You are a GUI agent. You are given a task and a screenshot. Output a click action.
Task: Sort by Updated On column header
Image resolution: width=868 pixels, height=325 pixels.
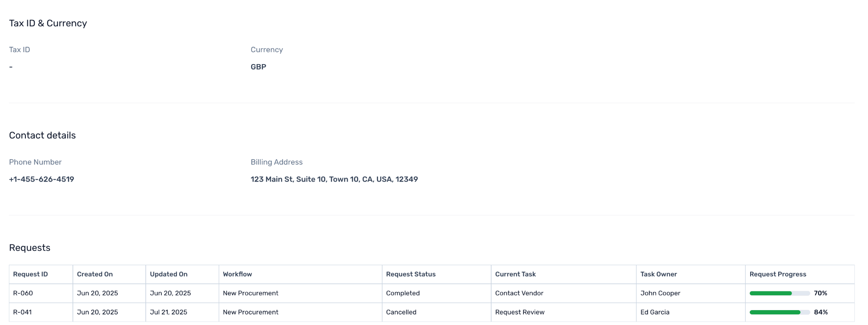[182, 274]
